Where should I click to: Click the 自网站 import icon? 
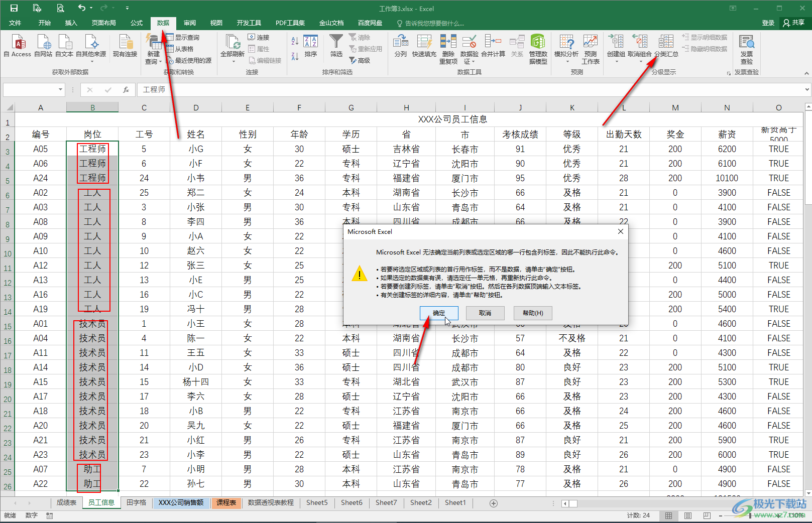click(x=44, y=42)
